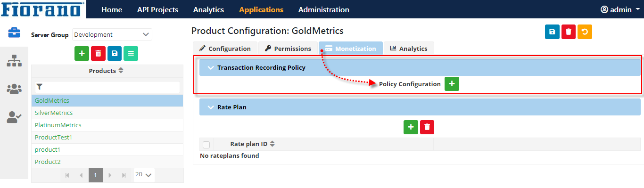Add a Policy Configuration with plus button

click(452, 84)
